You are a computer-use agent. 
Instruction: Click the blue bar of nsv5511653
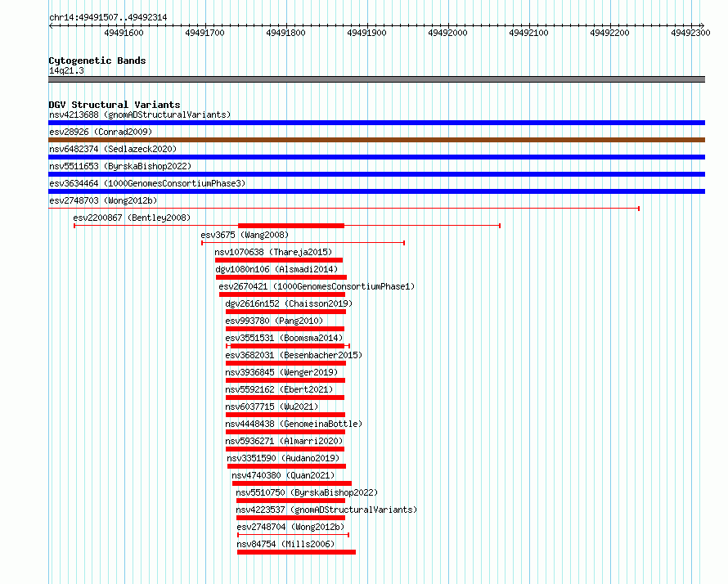click(376, 174)
